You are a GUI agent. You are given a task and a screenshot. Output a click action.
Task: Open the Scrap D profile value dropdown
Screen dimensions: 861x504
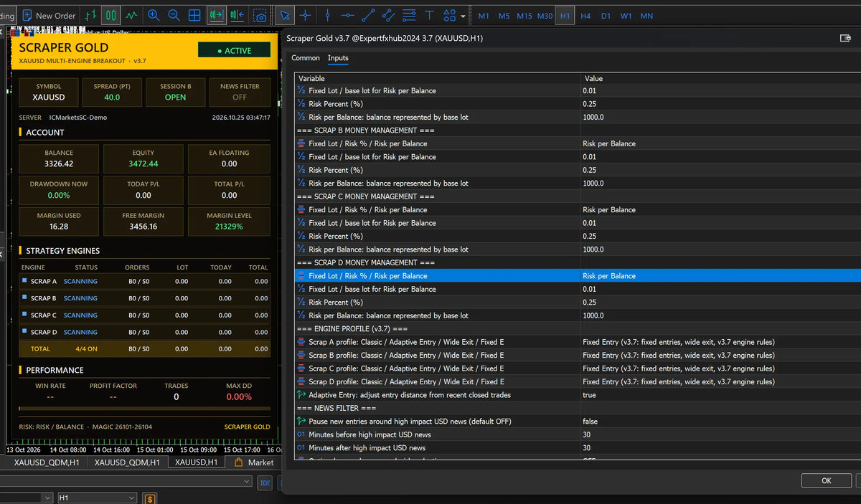(720, 382)
